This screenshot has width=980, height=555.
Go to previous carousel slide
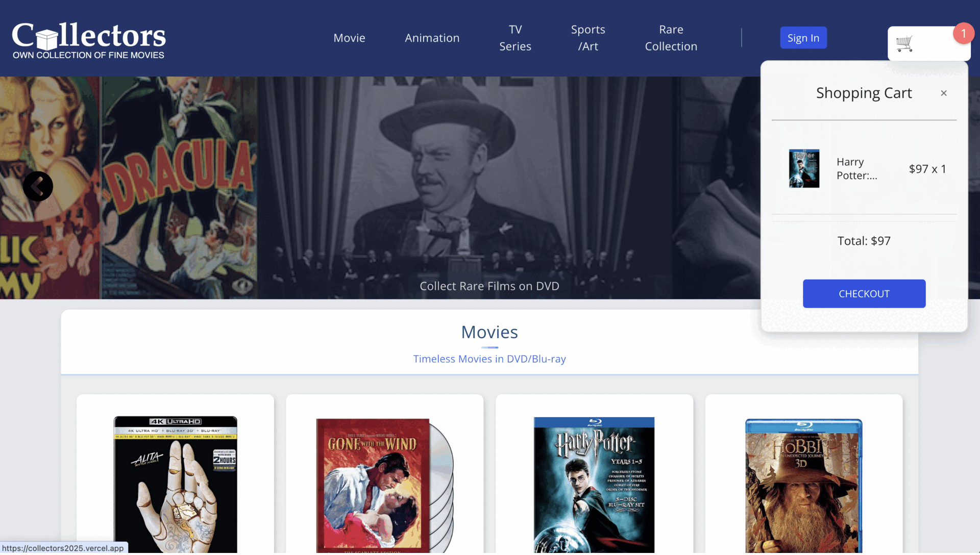point(38,186)
